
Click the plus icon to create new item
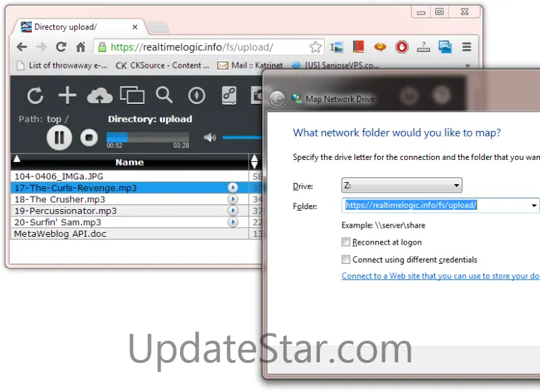67,96
